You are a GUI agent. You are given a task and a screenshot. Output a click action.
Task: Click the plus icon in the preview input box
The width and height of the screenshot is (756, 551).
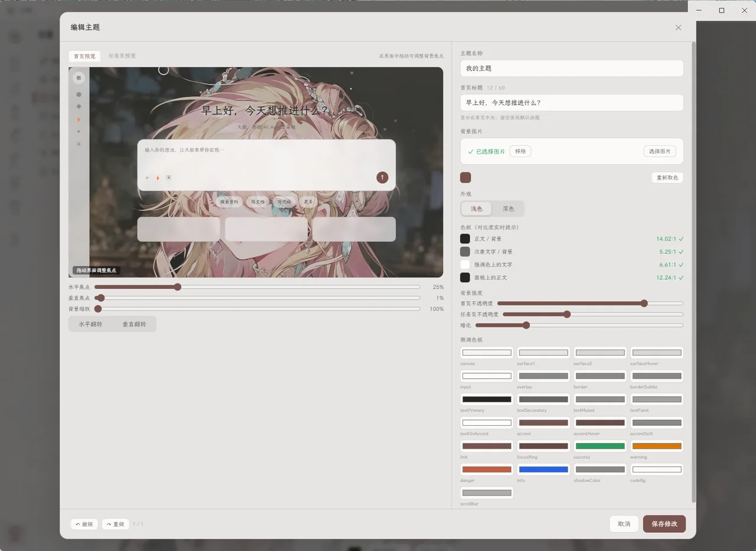pyautogui.click(x=147, y=178)
